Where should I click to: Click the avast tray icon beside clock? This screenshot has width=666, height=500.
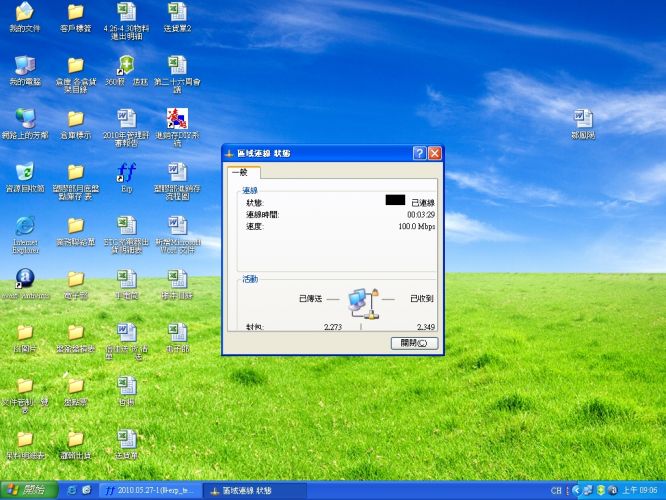point(612,491)
